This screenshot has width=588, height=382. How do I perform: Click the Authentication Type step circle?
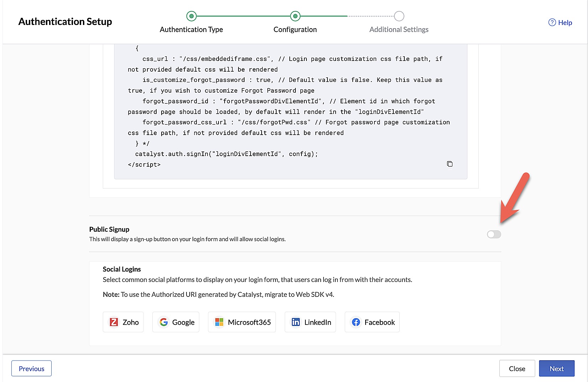click(x=191, y=16)
